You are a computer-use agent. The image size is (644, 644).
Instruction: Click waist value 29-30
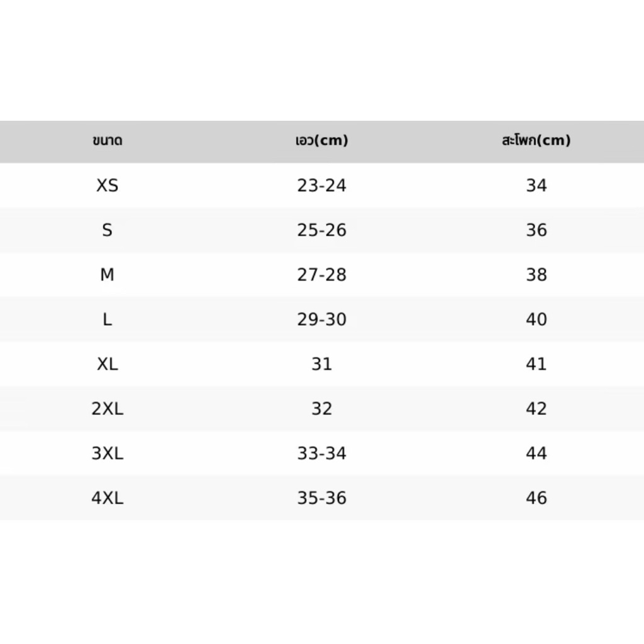[321, 319]
